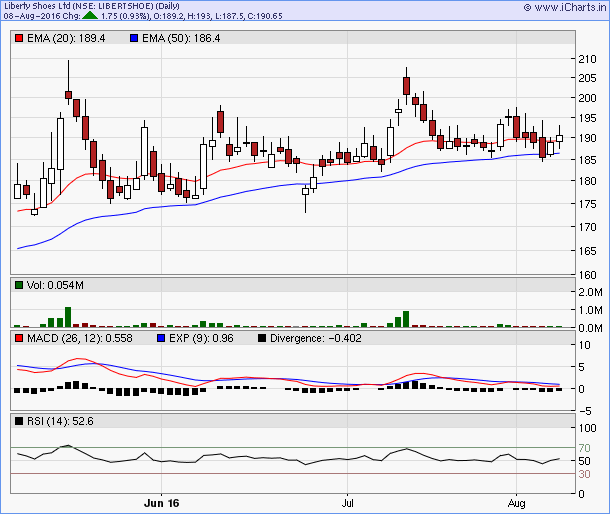
Task: Click the 170 price axis label
Action: click(x=587, y=227)
